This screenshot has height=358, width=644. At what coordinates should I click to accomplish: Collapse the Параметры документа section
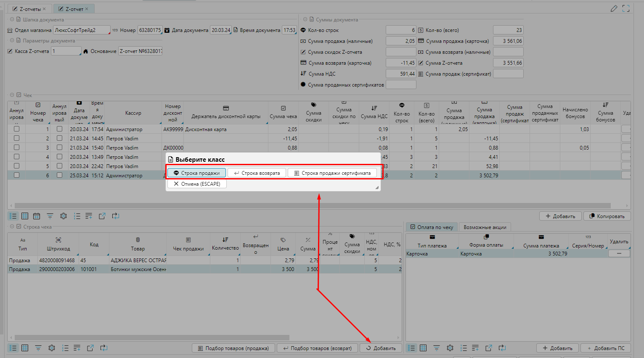point(12,41)
